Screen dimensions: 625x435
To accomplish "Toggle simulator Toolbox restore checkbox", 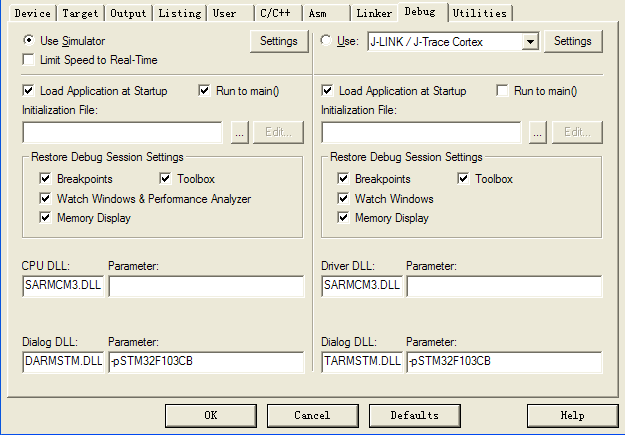I will [x=165, y=178].
